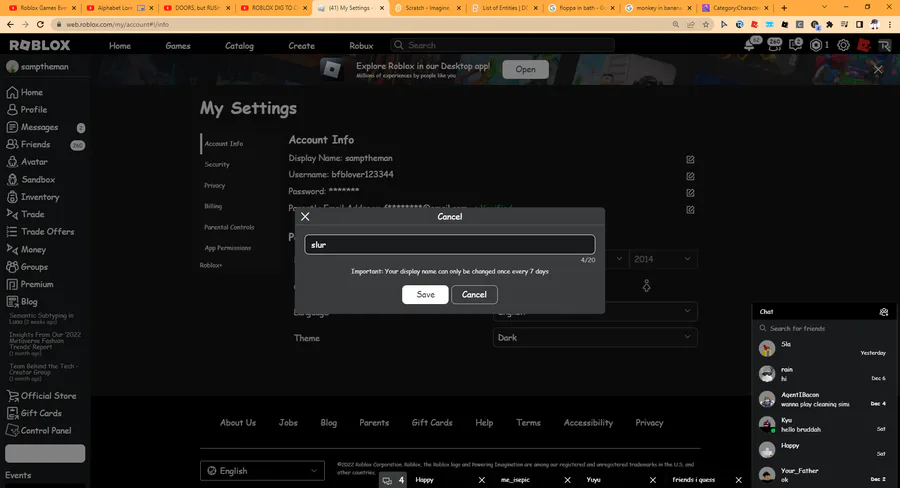Click the TR extension icon in navbar
Viewport: 900px width, 488px height.
pos(885,45)
